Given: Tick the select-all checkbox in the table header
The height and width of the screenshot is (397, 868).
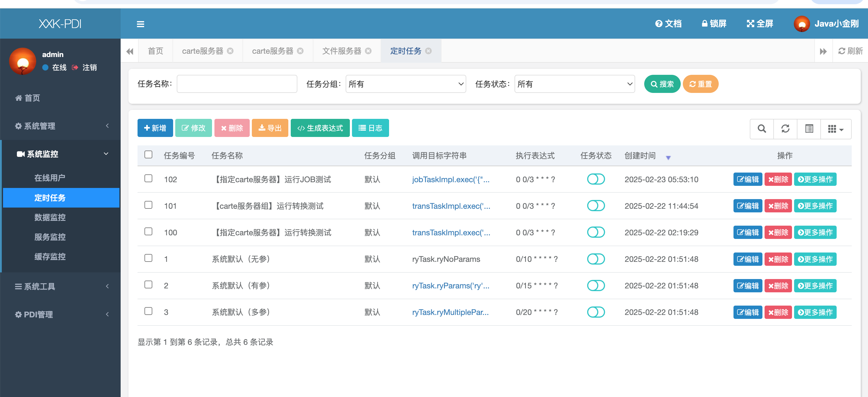Looking at the screenshot, I should tap(148, 155).
